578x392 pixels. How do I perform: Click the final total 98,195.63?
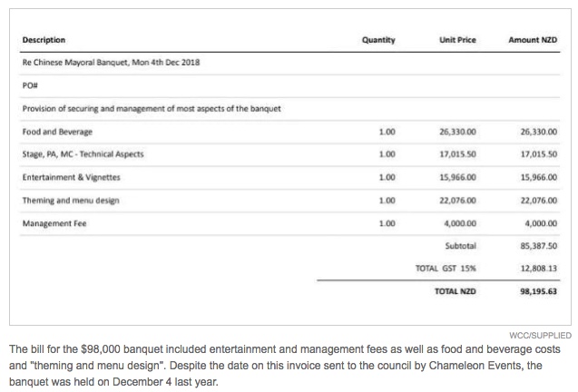coord(538,293)
